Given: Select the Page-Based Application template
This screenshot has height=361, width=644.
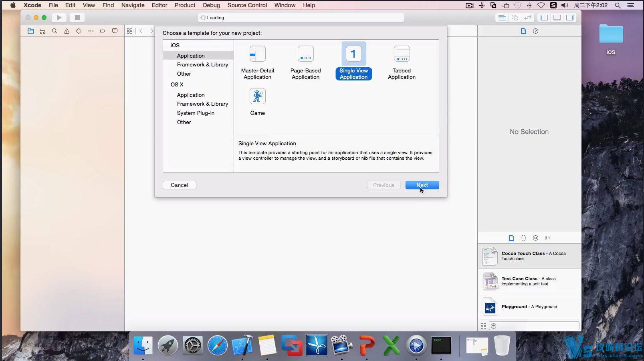Looking at the screenshot, I should pos(305,63).
